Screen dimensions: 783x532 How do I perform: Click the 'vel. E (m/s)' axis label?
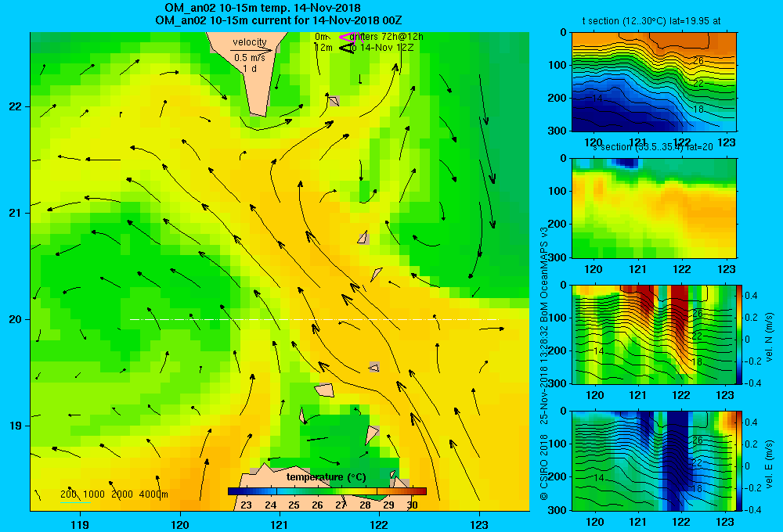coord(770,464)
